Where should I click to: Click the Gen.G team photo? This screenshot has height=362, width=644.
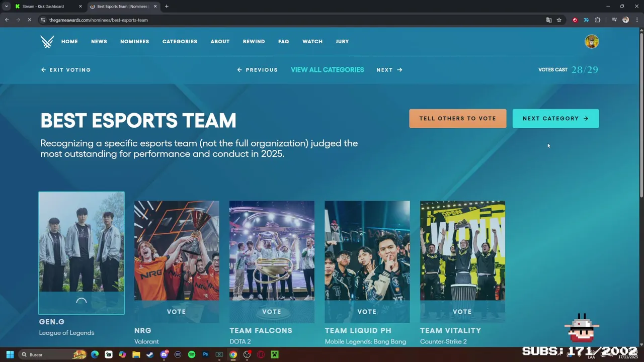click(82, 242)
